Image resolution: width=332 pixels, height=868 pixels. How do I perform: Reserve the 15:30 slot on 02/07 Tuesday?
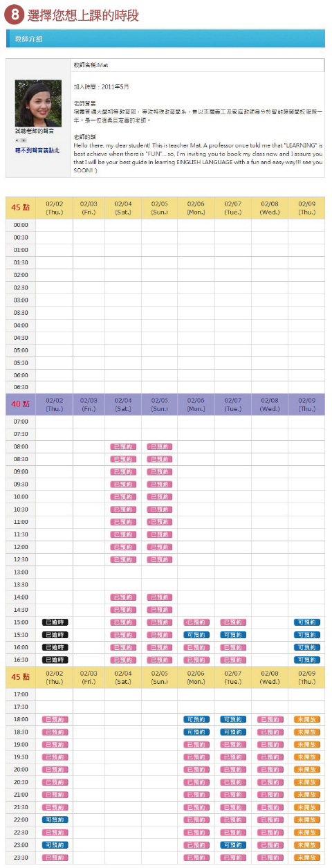[233, 635]
